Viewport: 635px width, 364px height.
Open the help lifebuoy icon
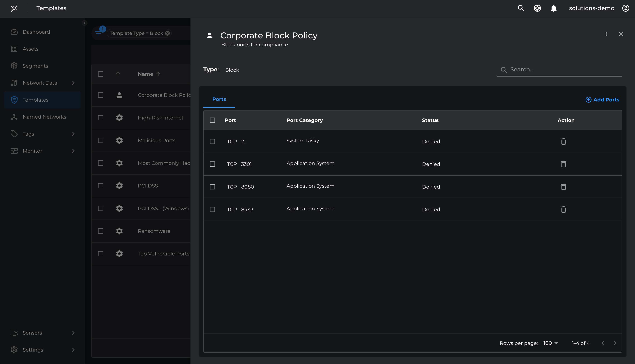pos(537,8)
